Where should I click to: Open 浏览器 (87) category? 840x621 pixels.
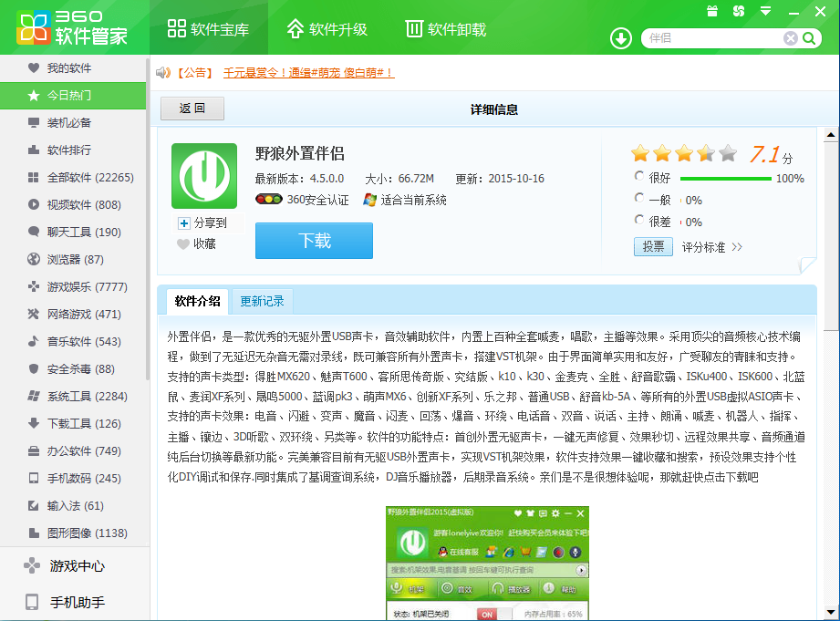click(x=73, y=259)
